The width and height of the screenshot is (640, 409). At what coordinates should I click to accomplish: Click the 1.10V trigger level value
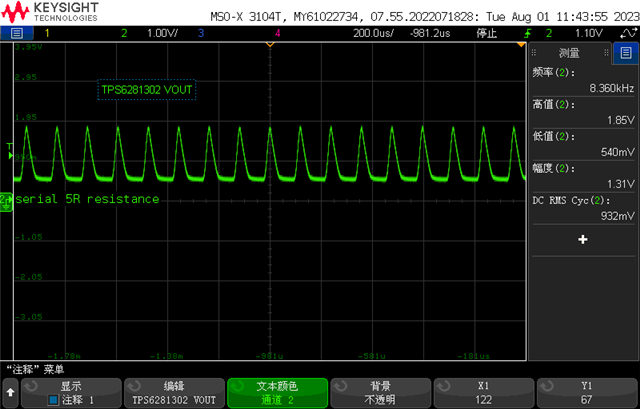tap(589, 33)
